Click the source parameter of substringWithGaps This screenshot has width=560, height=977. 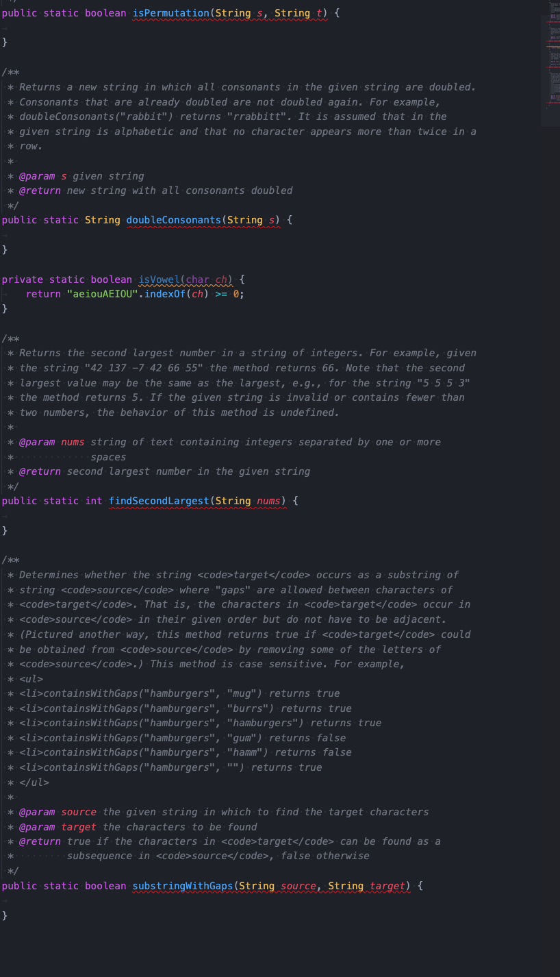tap(297, 885)
